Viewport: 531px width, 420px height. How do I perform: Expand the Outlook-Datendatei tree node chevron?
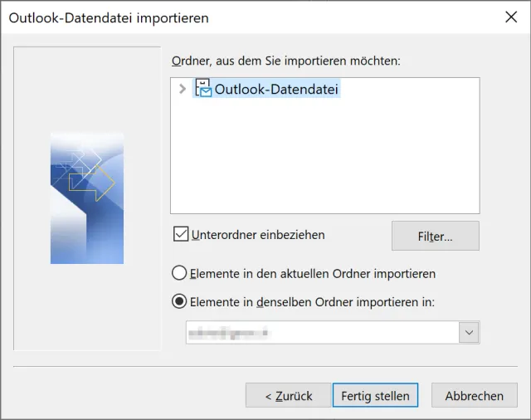click(x=183, y=89)
